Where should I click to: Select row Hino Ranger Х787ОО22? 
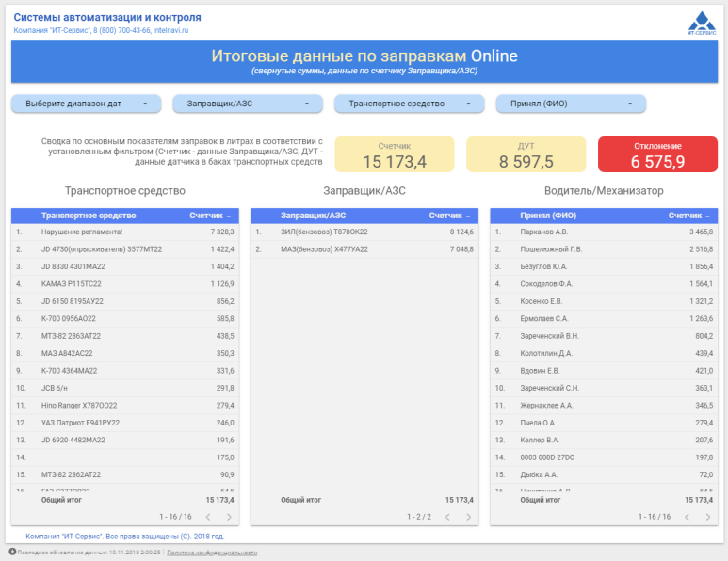[x=125, y=406]
